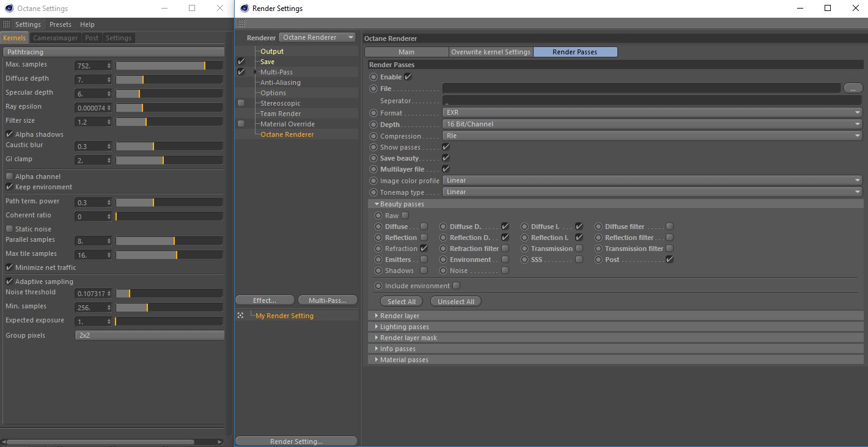The image size is (868, 447).
Task: Click the animation dot beside Multilayer file
Action: tap(373, 169)
